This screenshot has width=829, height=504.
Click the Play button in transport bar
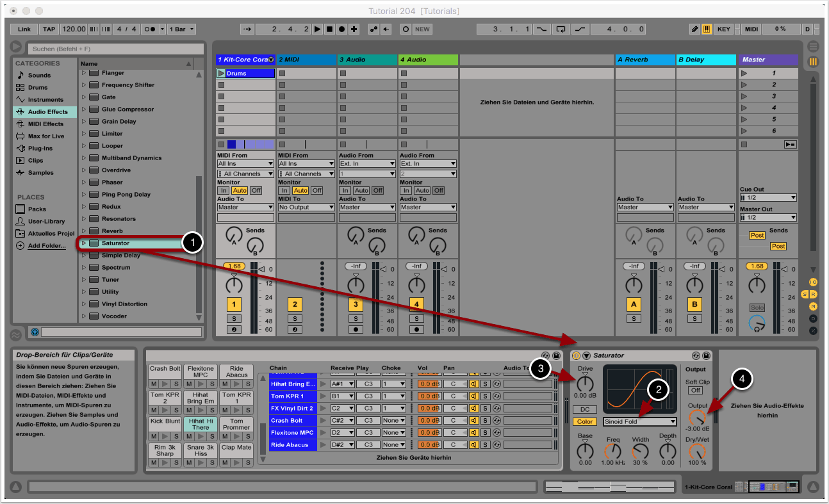tap(318, 29)
